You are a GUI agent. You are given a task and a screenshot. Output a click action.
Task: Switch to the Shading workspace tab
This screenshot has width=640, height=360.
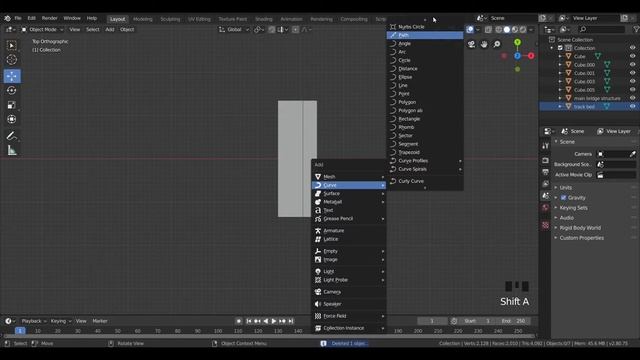pos(264,19)
